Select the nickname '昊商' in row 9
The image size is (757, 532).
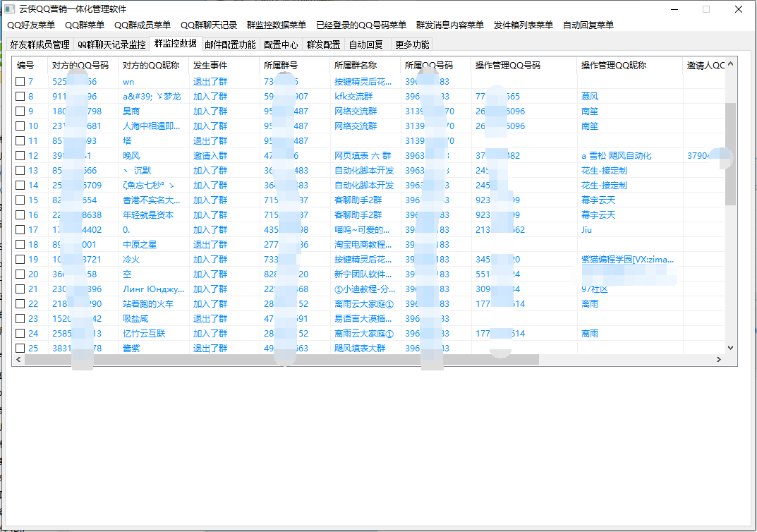click(131, 111)
